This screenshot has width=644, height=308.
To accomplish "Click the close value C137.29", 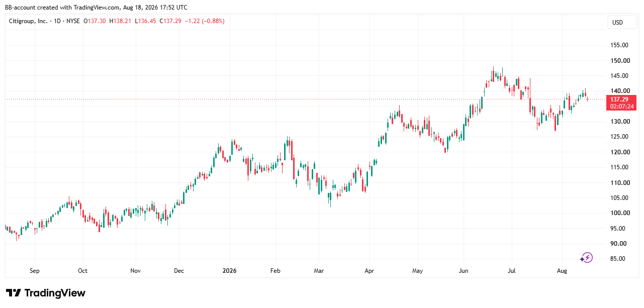I will click(x=170, y=21).
